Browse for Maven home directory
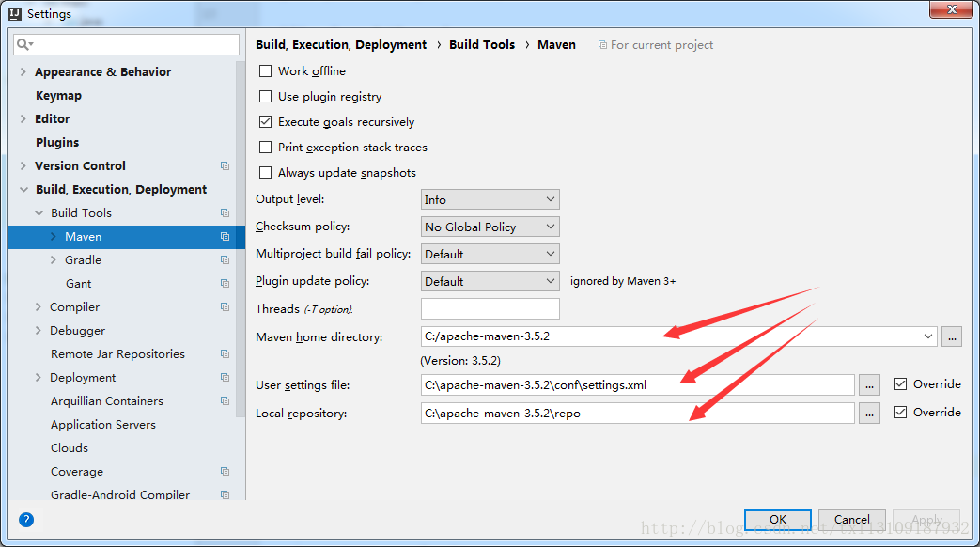This screenshot has height=547, width=980. coord(952,336)
